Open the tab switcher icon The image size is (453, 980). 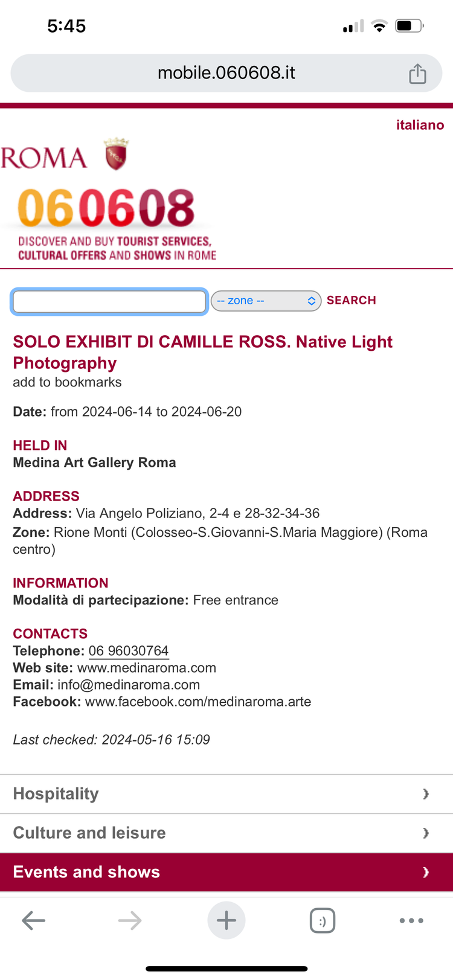(323, 921)
